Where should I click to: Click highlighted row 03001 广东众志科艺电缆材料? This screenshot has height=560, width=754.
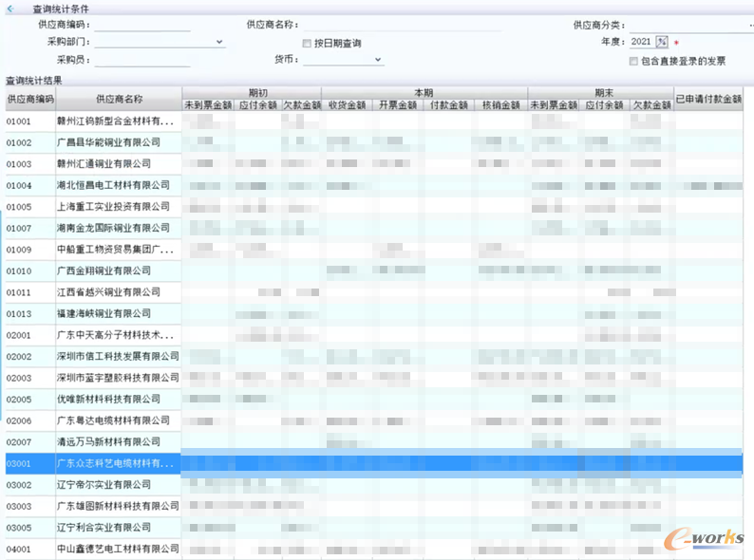pos(374,463)
